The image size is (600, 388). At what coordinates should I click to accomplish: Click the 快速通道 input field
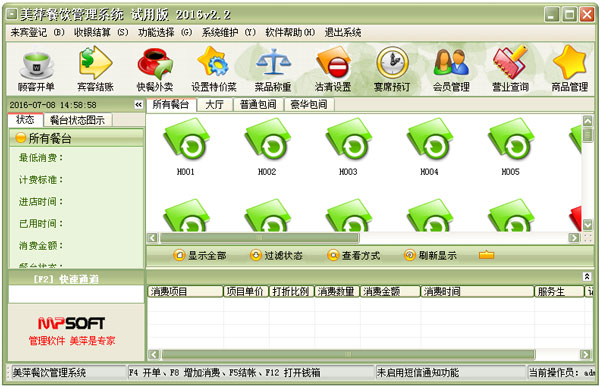(76, 294)
